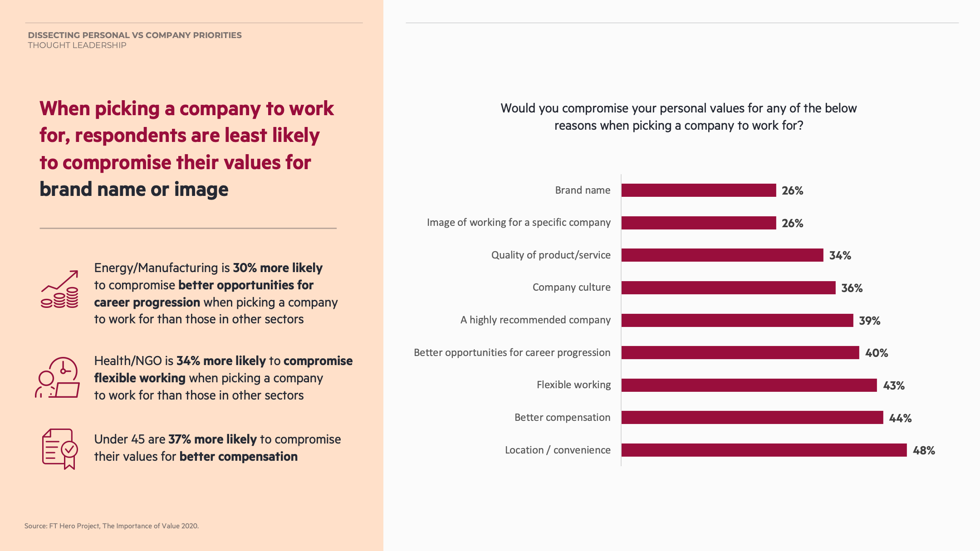Click the person with clock and laptop icon

[58, 378]
